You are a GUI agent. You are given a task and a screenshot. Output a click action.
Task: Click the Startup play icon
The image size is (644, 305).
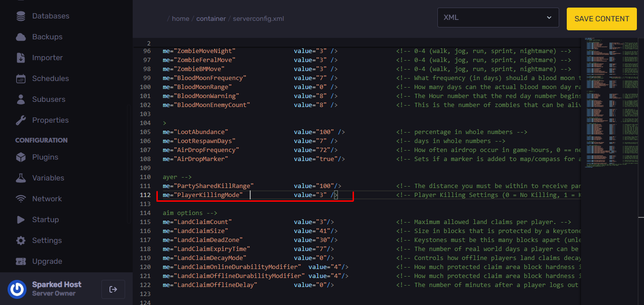click(21, 220)
